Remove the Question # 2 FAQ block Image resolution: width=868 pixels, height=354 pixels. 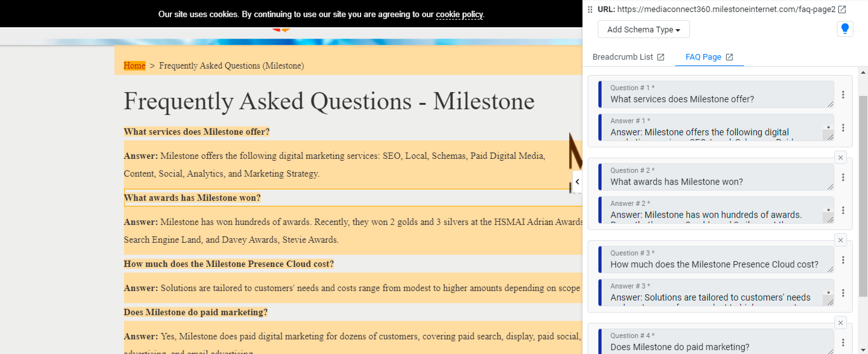click(x=841, y=158)
